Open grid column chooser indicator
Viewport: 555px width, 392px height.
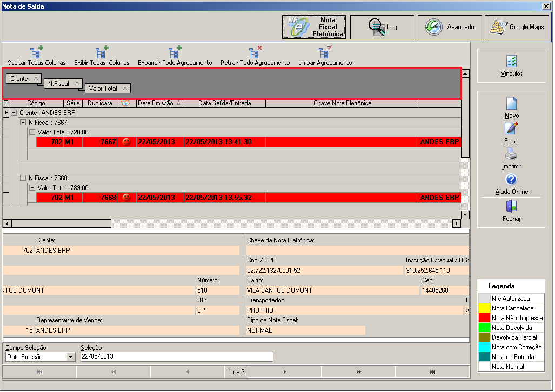(5, 103)
